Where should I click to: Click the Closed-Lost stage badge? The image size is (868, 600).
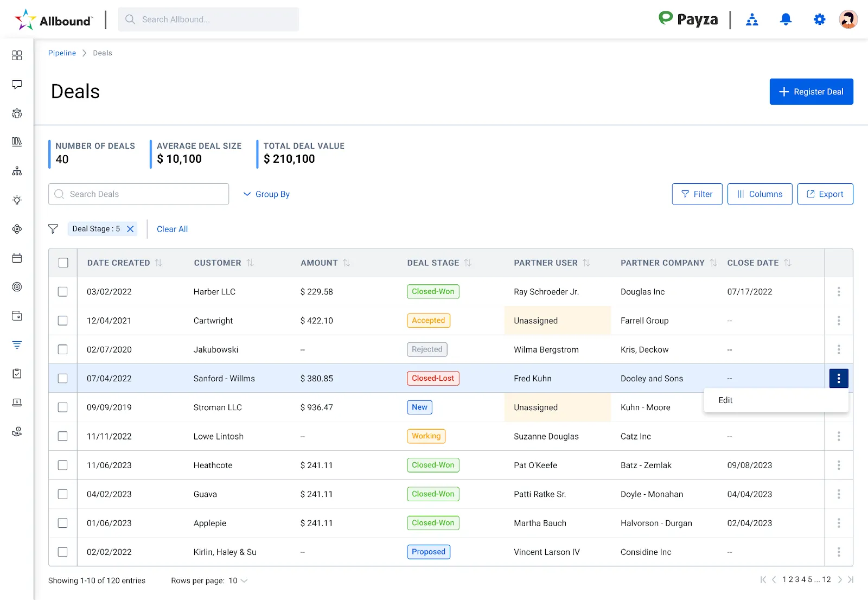pos(433,378)
